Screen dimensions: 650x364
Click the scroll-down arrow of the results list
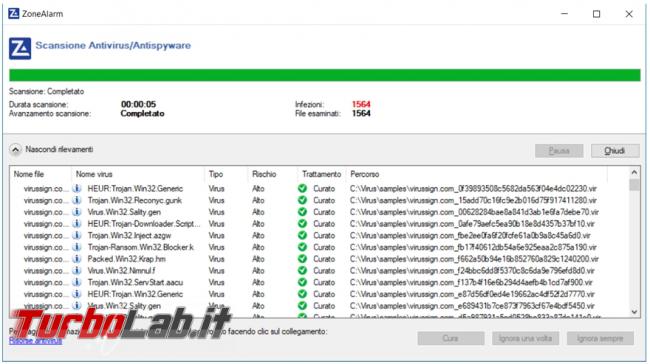pyautogui.click(x=634, y=312)
